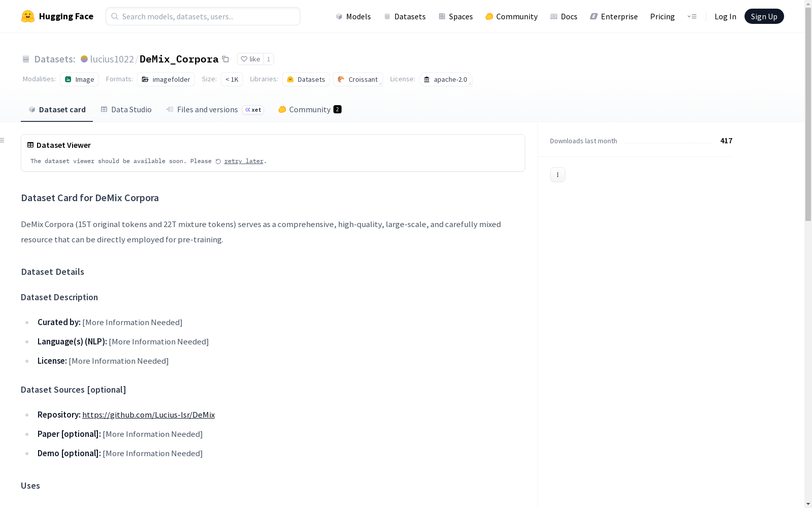Focus the search models, datasets, users field
This screenshot has height=508, width=812.
click(203, 16)
